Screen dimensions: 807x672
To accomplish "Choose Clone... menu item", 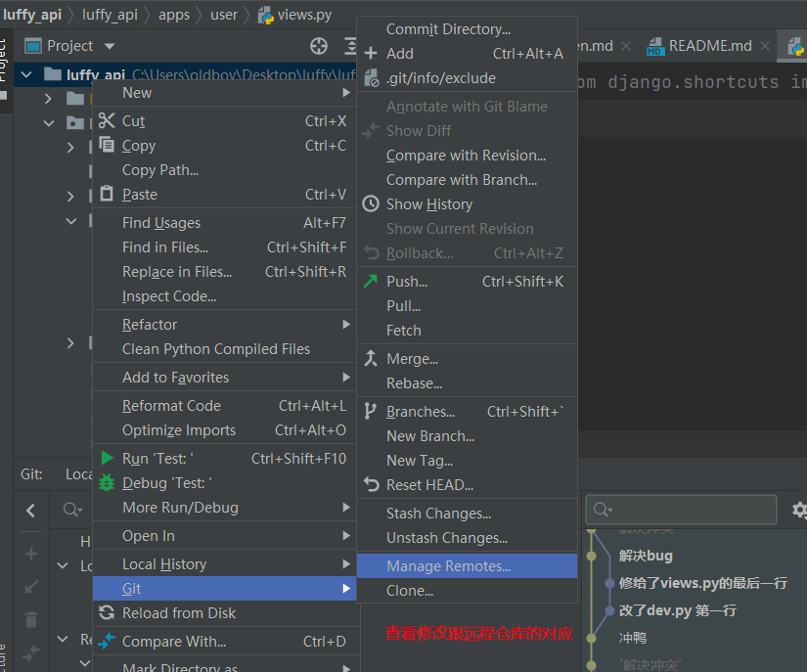I will click(x=467, y=591).
